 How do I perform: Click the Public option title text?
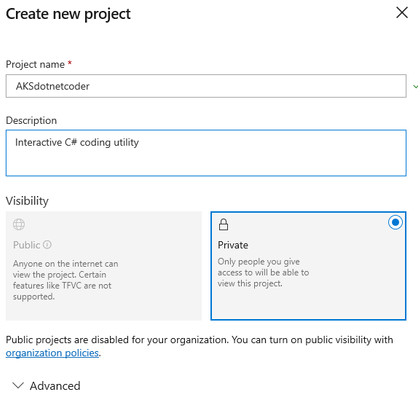27,245
